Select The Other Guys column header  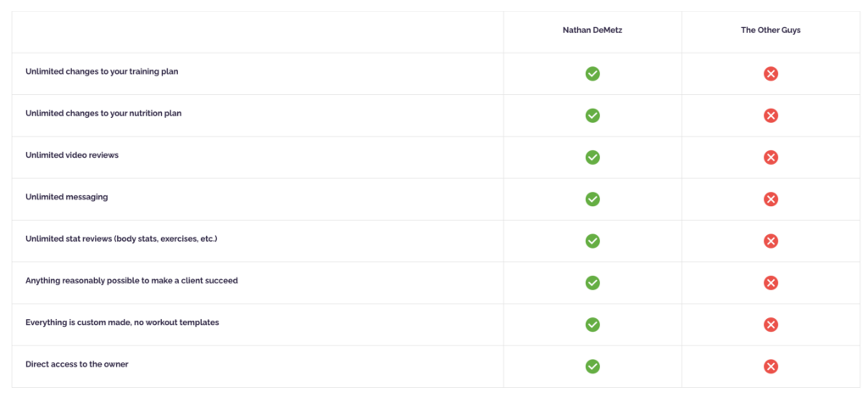[771, 31]
